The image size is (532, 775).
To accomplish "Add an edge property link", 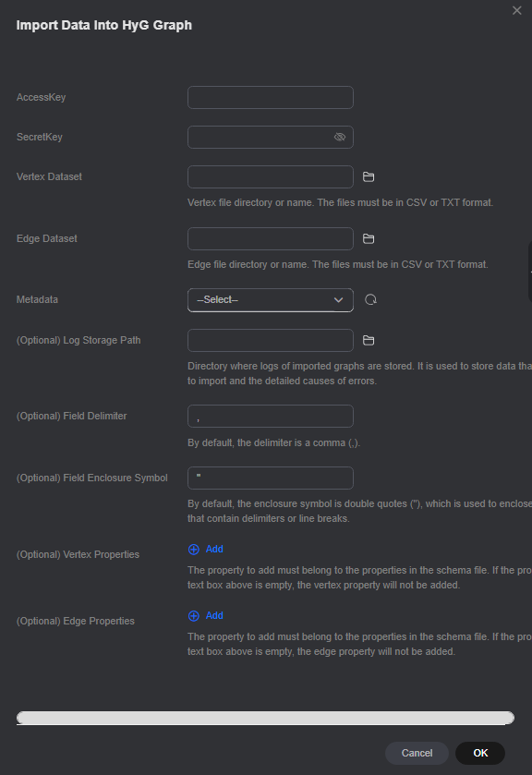I will [214, 616].
